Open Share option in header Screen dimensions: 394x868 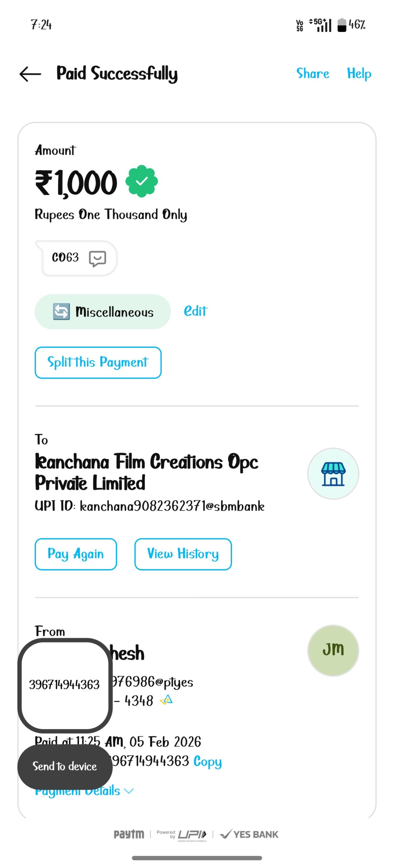(x=312, y=74)
